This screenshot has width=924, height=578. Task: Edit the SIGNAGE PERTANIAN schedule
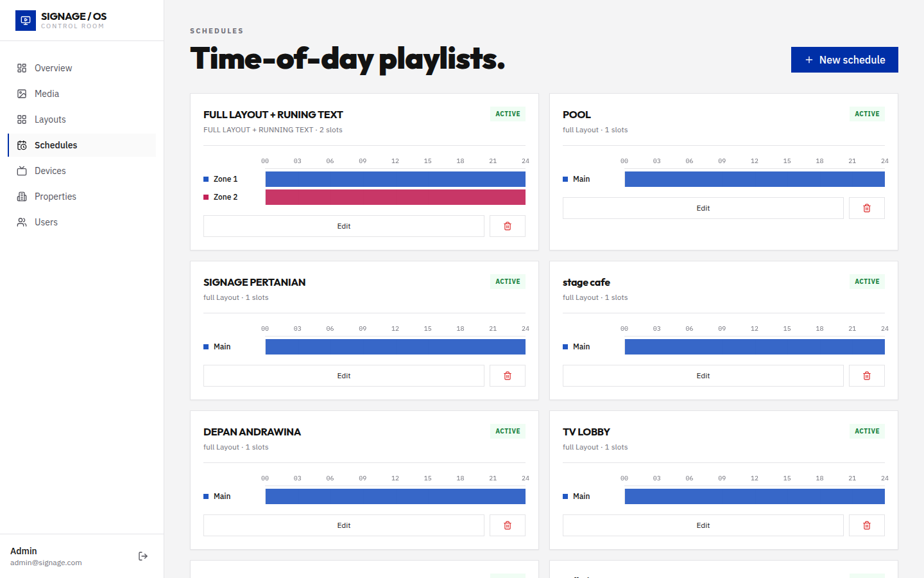tap(344, 376)
